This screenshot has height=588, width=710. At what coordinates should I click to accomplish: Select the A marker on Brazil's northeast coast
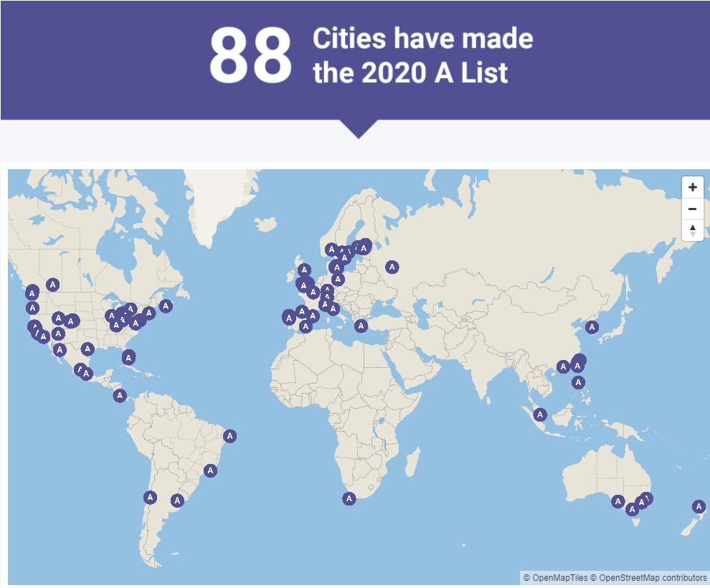point(229,436)
